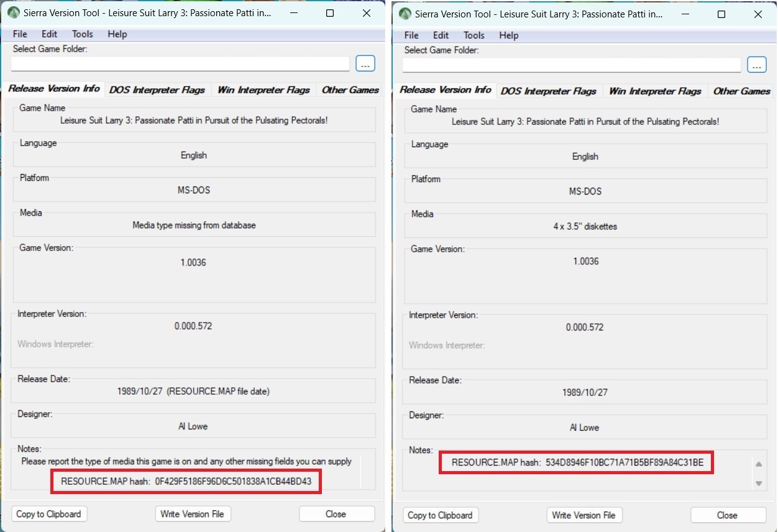Viewport: 778px width, 532px height.
Task: Open Tools menu in right window
Action: [474, 35]
